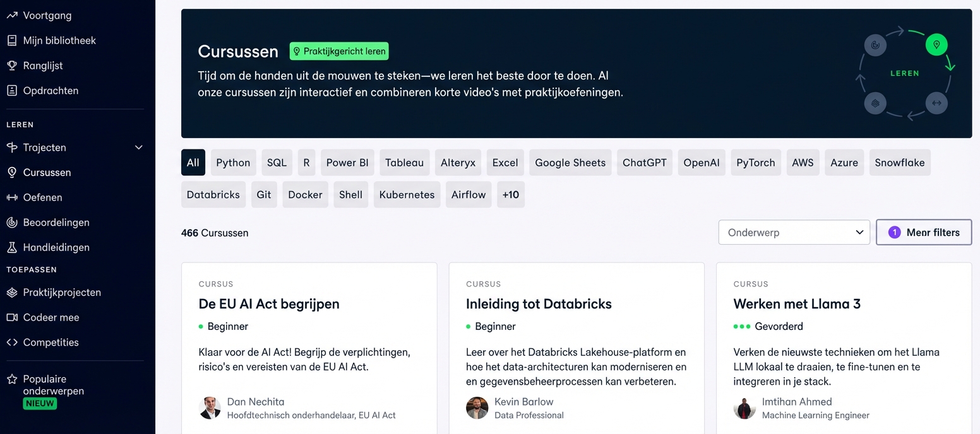Open the Praktijkgericht leren badge

click(x=339, y=51)
